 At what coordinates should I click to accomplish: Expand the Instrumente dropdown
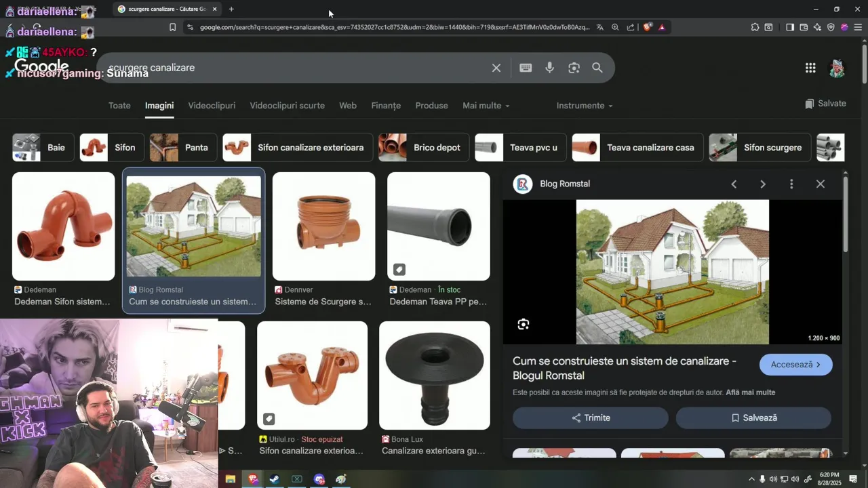coord(585,106)
